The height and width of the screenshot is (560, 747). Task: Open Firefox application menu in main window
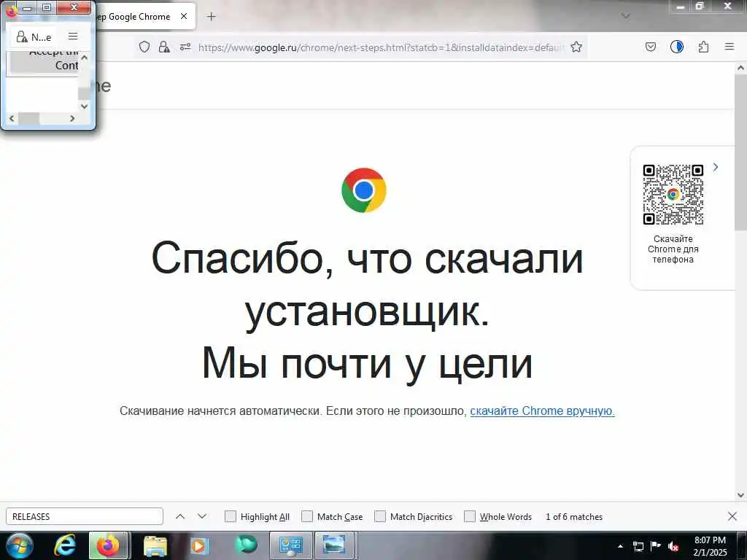[x=729, y=47]
